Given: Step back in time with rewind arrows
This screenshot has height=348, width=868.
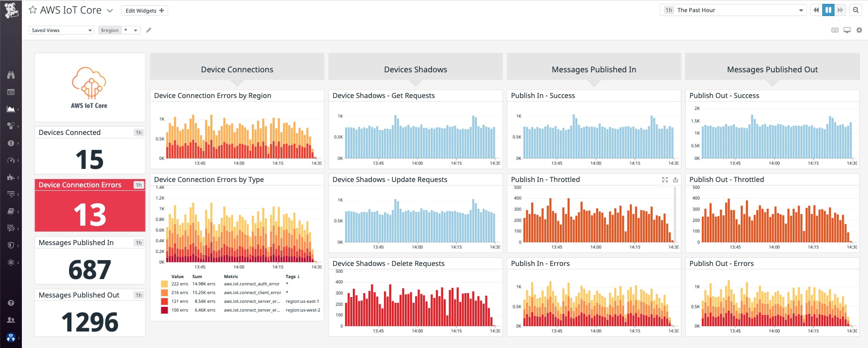Looking at the screenshot, I should coord(816,10).
